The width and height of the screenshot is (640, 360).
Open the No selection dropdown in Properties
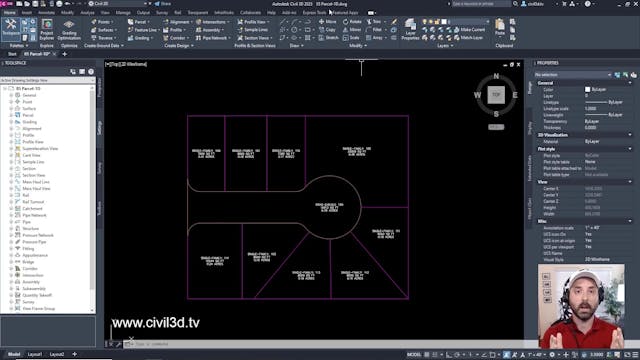click(573, 75)
